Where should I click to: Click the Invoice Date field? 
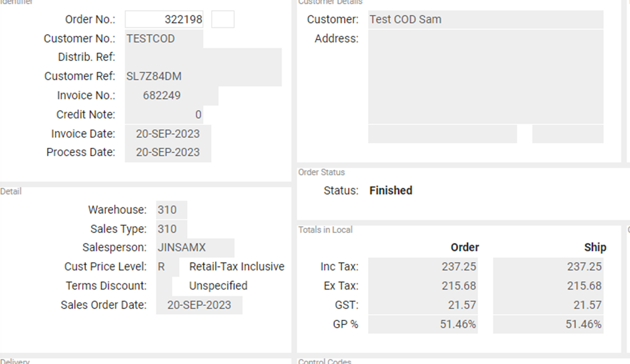[x=168, y=134]
